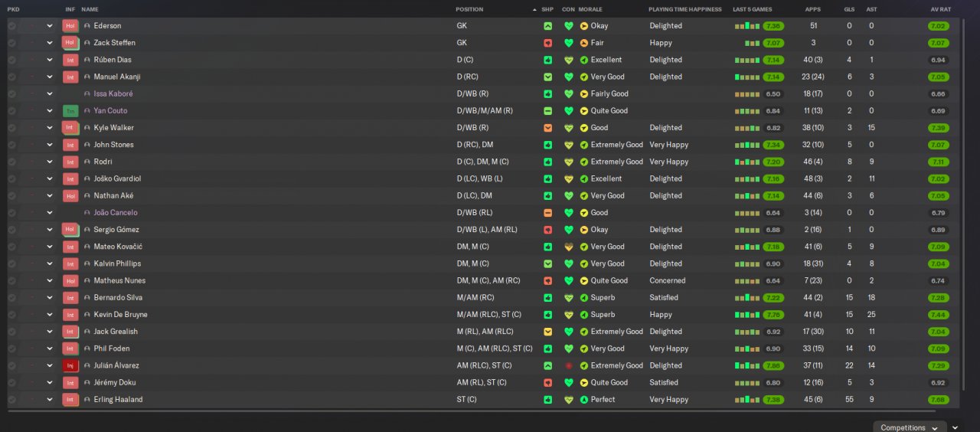Screen dimensions: 980x432
Task: Click Zack Steffen's red sharpness icon
Action: click(x=547, y=43)
